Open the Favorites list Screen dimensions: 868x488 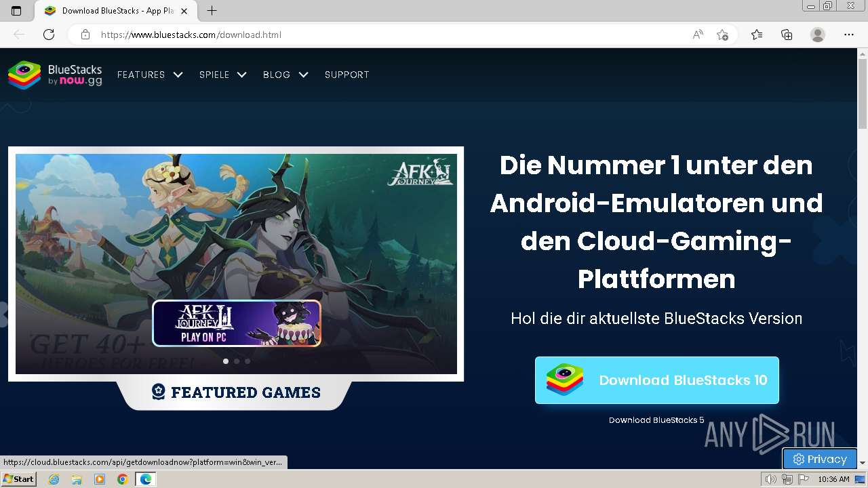click(x=757, y=35)
